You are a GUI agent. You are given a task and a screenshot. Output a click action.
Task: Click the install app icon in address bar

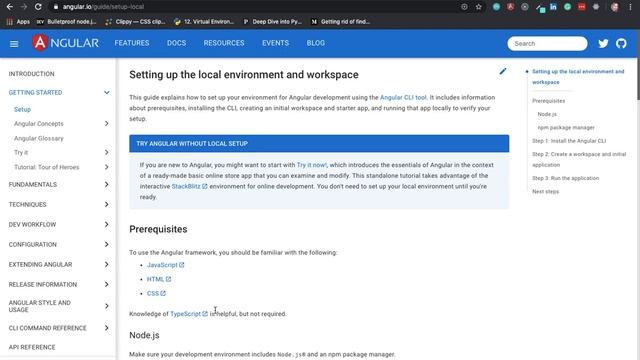click(464, 7)
